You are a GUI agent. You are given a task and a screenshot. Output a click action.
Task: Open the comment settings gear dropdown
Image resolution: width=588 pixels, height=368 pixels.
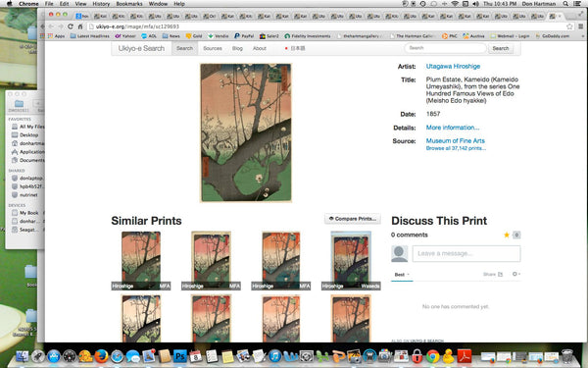516,274
